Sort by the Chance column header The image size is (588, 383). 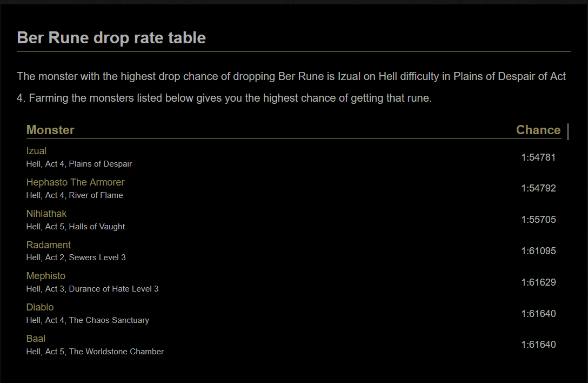(x=538, y=130)
